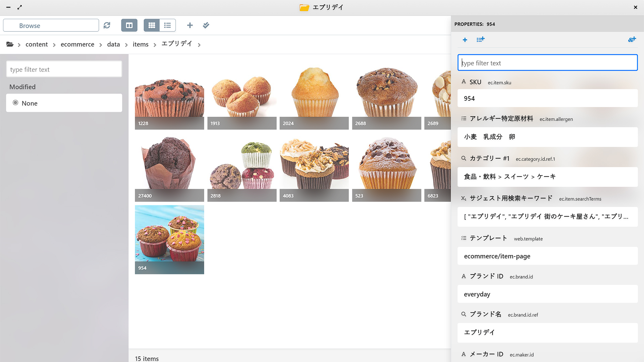Go to data breadcrumb
This screenshot has width=644, height=362.
(113, 44)
